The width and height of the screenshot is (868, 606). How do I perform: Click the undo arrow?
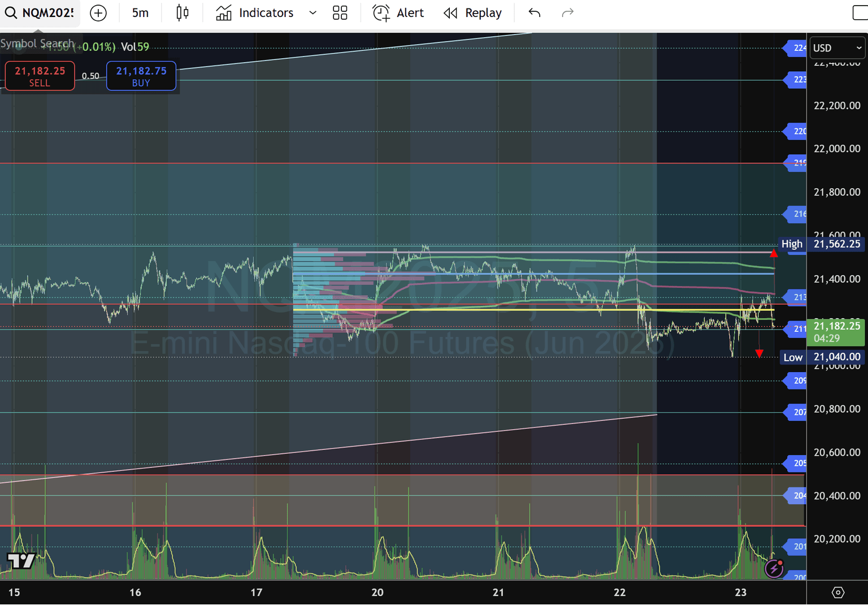pos(533,12)
